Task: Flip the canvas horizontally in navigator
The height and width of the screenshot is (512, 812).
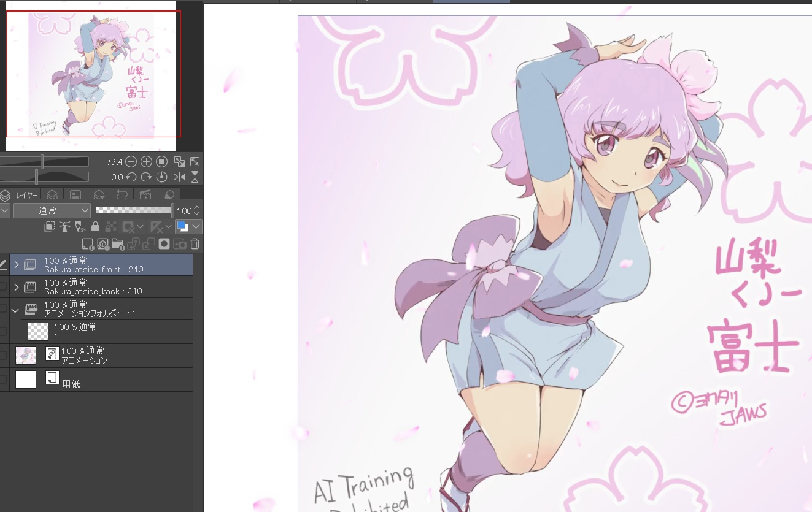Action: [x=180, y=177]
